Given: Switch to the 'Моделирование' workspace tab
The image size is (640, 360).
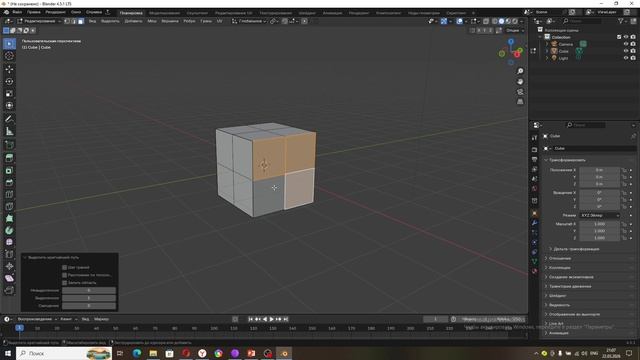Looking at the screenshot, I should [164, 13].
